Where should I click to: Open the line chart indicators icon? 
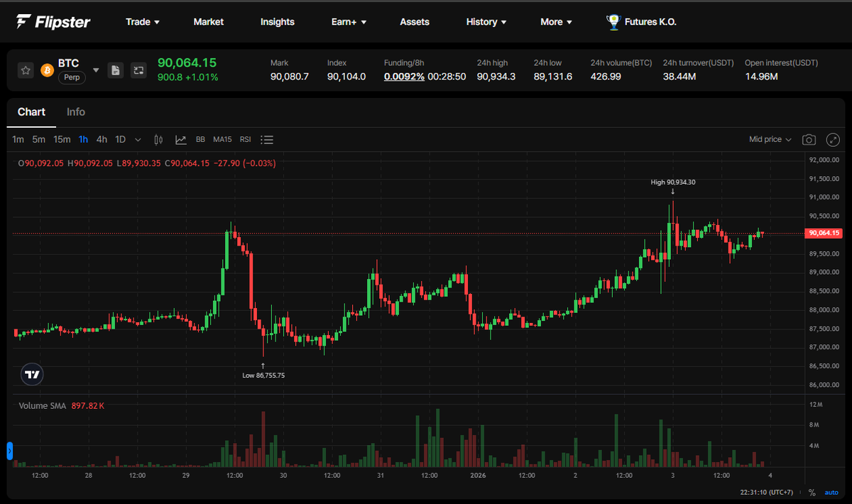(x=181, y=140)
